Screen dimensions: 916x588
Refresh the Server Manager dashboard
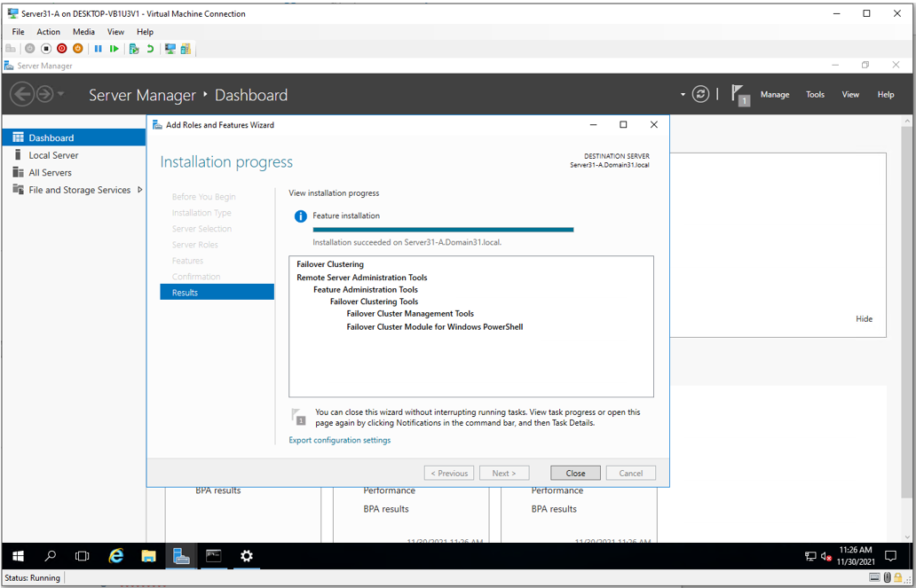(x=700, y=94)
